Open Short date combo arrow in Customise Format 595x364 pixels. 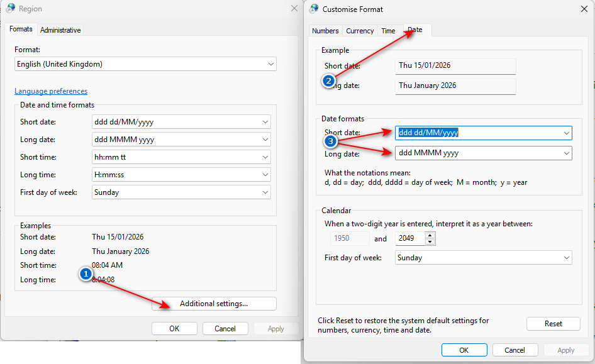tap(566, 133)
